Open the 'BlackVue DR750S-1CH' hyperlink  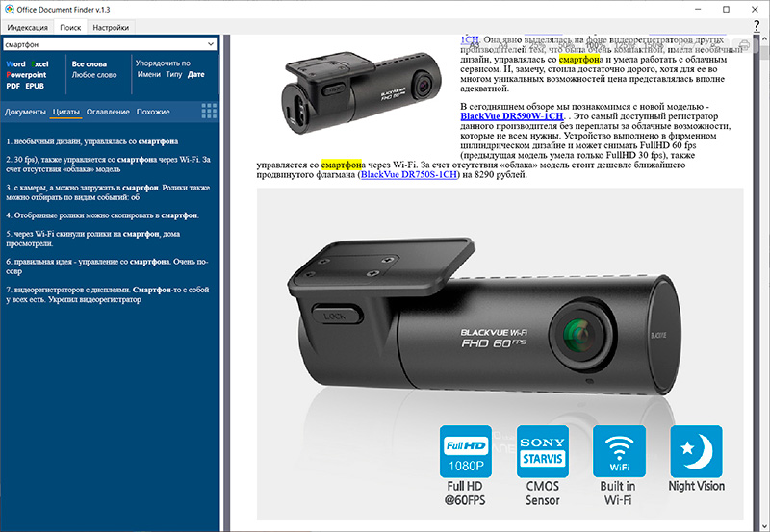point(418,175)
